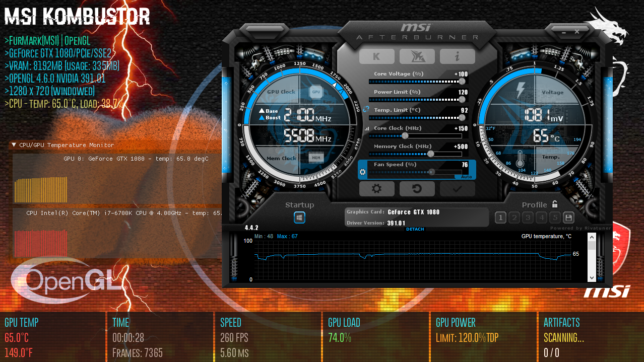Click the 1081 mV voltage readout
Image resolution: width=644 pixels, height=362 pixels.
pyautogui.click(x=543, y=116)
